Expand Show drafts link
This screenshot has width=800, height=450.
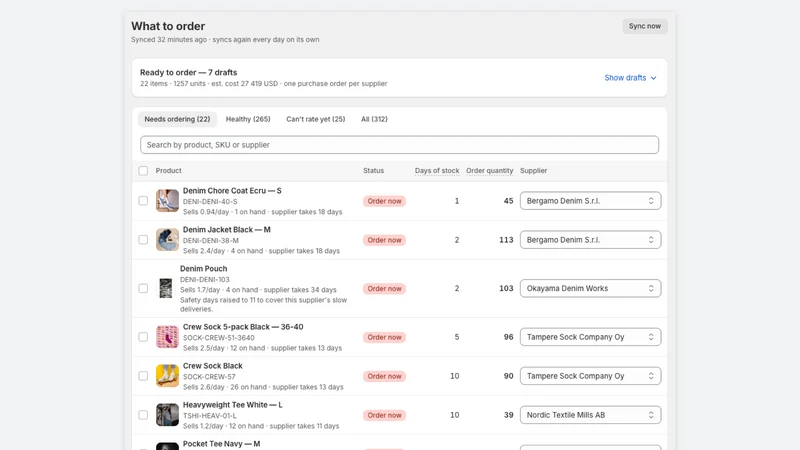coord(630,78)
